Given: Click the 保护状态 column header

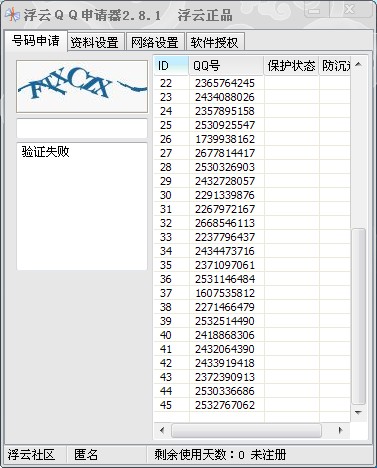Looking at the screenshot, I should [291, 66].
